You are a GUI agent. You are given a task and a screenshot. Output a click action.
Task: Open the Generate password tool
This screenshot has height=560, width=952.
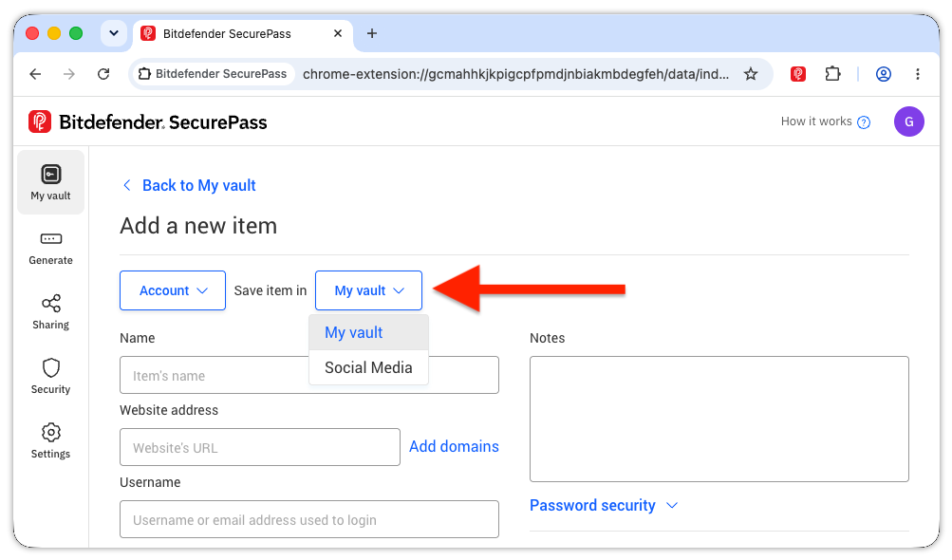(50, 249)
